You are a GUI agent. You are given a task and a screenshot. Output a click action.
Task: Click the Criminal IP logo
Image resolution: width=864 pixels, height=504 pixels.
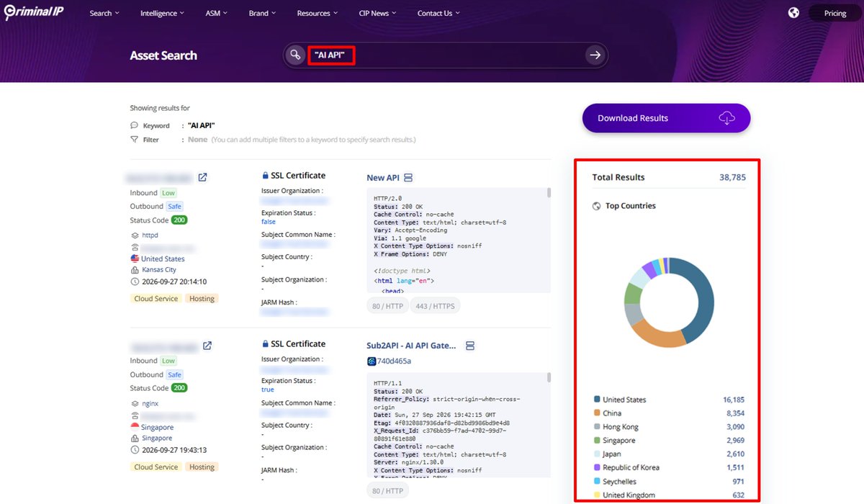point(32,13)
